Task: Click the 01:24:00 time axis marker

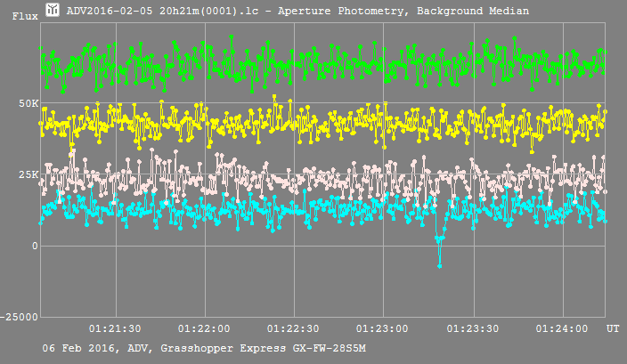Action: 561,329
